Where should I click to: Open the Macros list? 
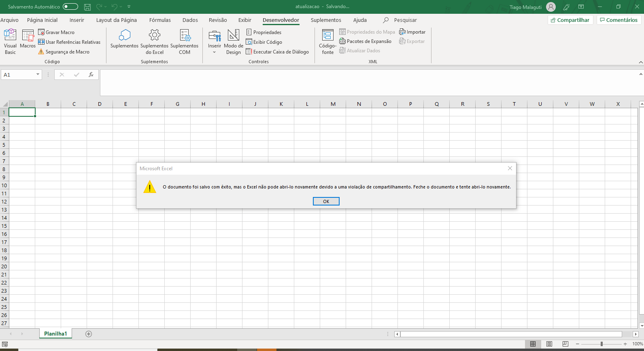tap(28, 39)
